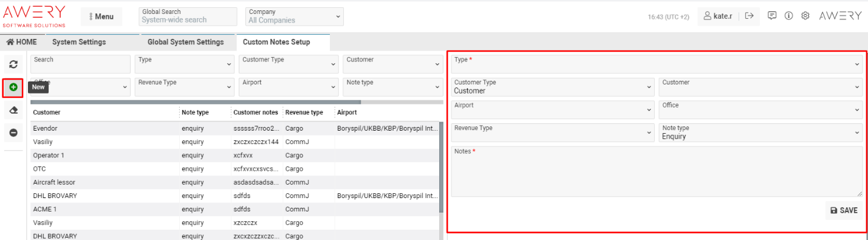Screen dimensions: 868x240
Task: Click the eraser clear icon
Action: 13,111
